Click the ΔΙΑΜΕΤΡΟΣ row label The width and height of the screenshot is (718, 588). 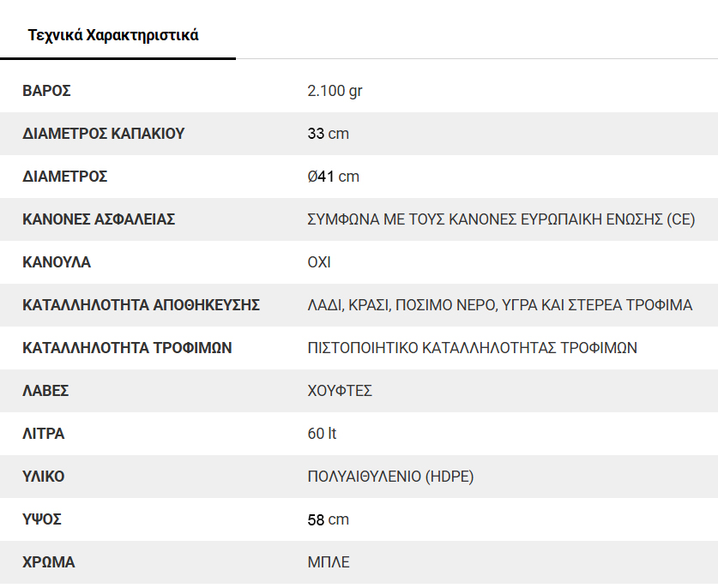click(64, 177)
